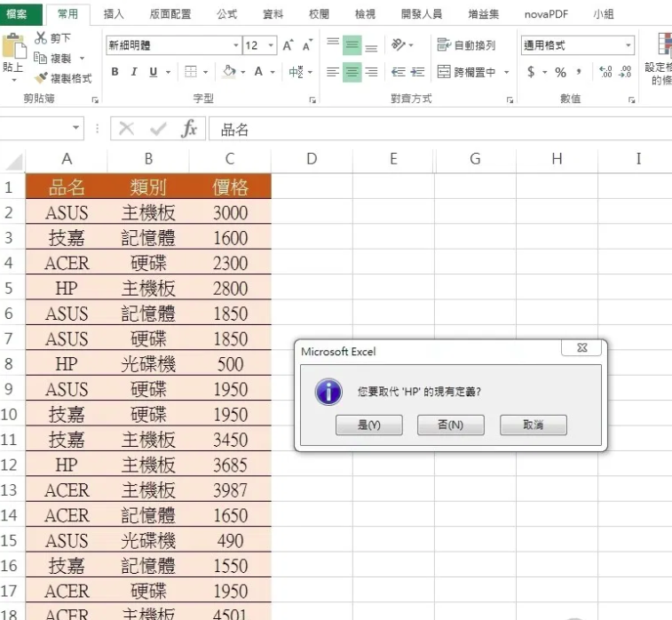The width and height of the screenshot is (672, 620).
Task: Click the currency dollar format icon
Action: (531, 72)
